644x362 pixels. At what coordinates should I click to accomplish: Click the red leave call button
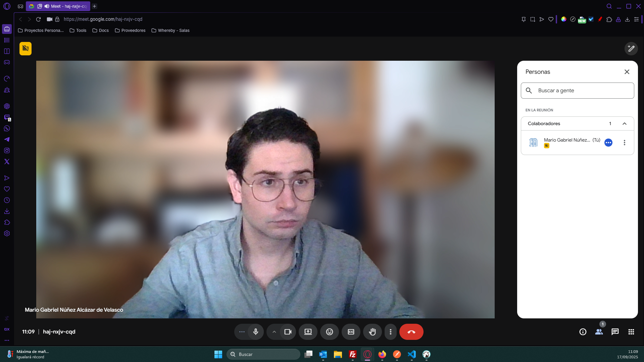411,332
